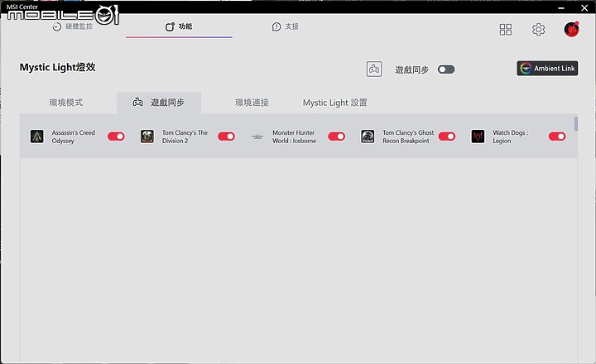Image resolution: width=596 pixels, height=364 pixels.
Task: Disable Watch Dogs Legion sync toggle
Action: (x=557, y=136)
